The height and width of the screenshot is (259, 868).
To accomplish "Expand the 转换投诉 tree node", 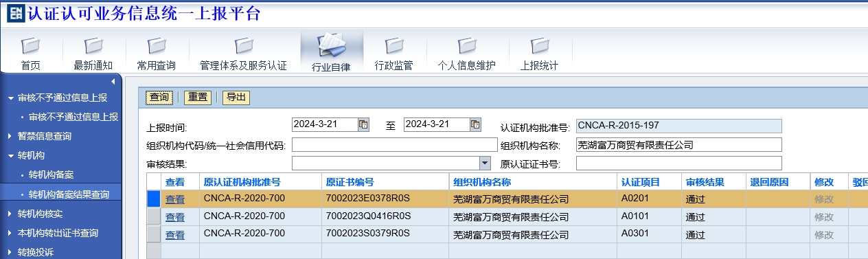I will (10, 252).
